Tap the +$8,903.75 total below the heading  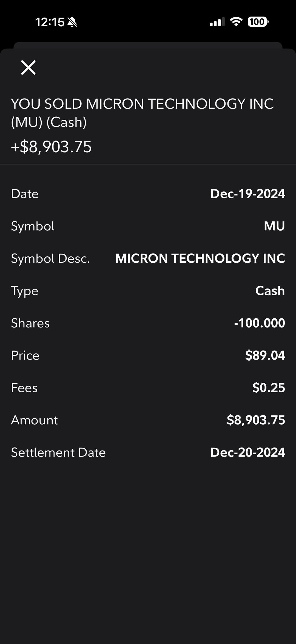51,147
